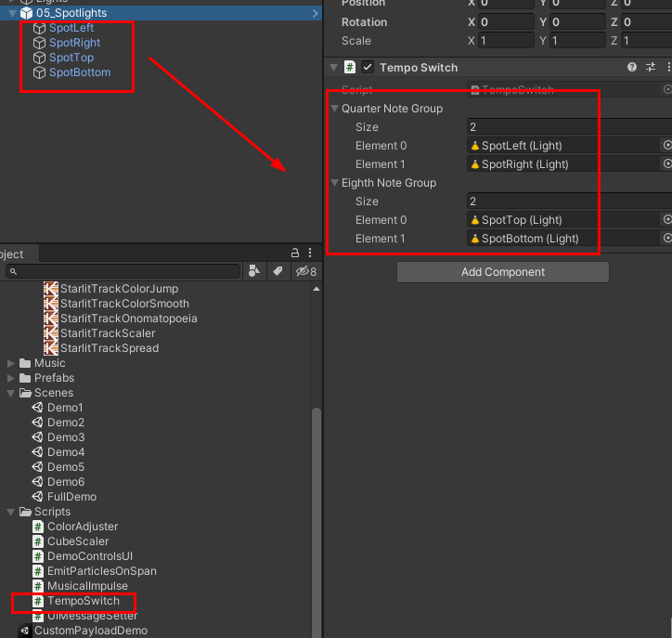The image size is (672, 638).
Task: Select the EmitParticlesOnSpan script
Action: [x=102, y=571]
